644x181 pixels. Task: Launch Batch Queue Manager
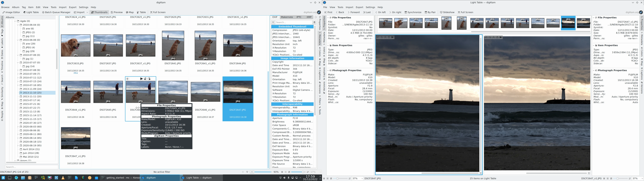tap(56, 12)
